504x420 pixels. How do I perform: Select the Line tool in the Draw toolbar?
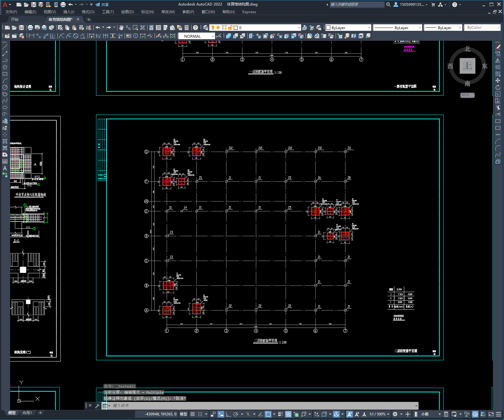tap(5, 47)
